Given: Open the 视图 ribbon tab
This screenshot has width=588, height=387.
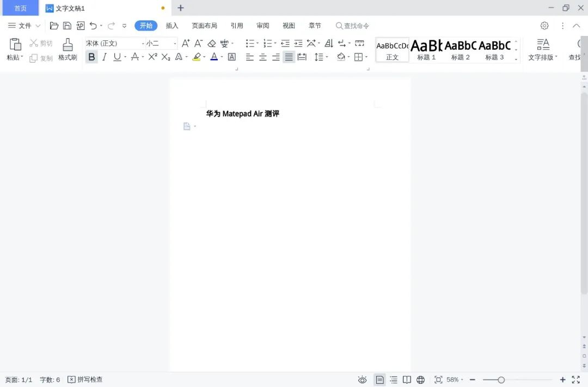Looking at the screenshot, I should (x=289, y=26).
